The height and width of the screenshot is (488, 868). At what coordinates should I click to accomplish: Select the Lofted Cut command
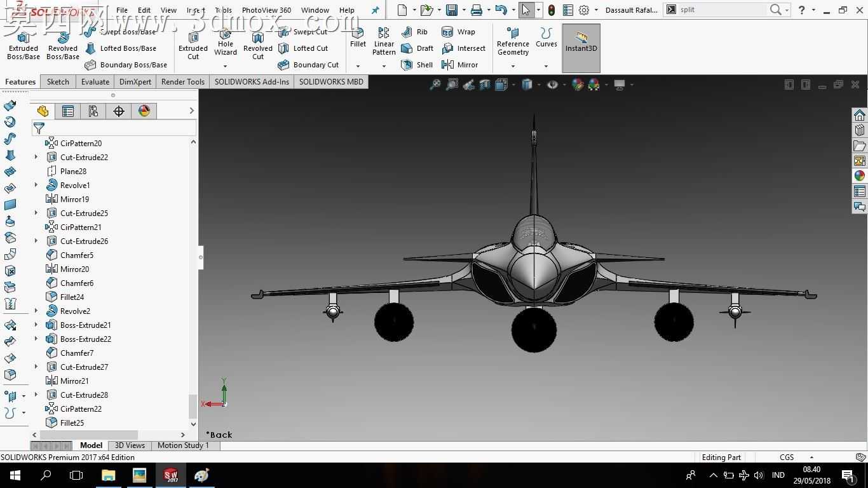[x=303, y=48]
